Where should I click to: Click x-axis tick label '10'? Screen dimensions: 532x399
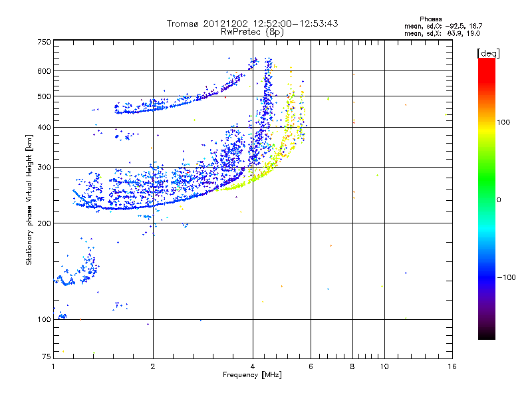pos(384,366)
